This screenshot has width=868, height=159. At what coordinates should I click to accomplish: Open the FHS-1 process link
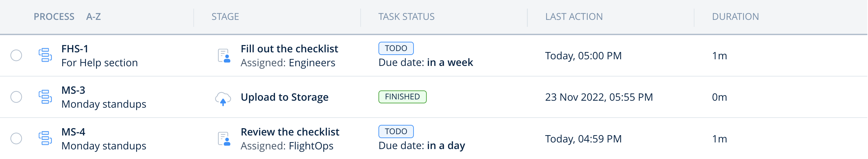click(x=75, y=49)
